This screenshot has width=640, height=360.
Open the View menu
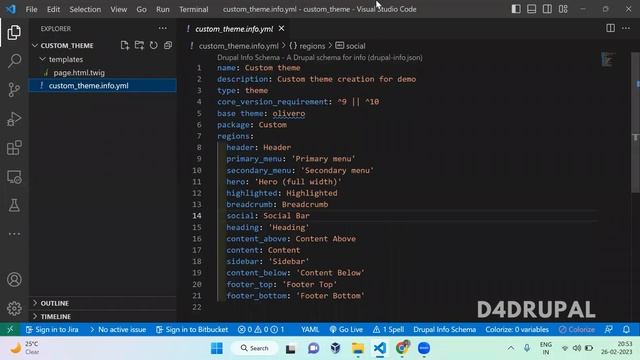(119, 9)
